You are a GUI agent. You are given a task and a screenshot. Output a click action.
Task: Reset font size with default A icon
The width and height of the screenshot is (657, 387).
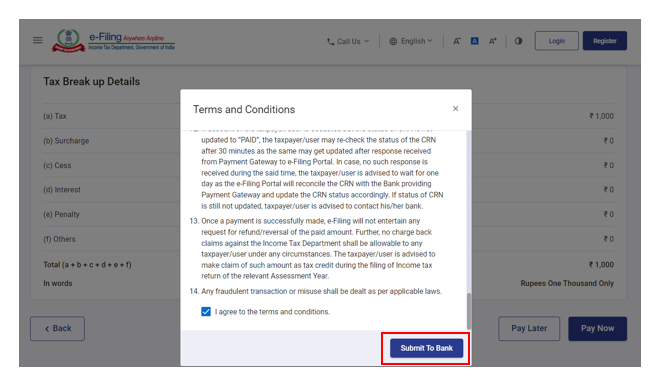[x=475, y=41]
